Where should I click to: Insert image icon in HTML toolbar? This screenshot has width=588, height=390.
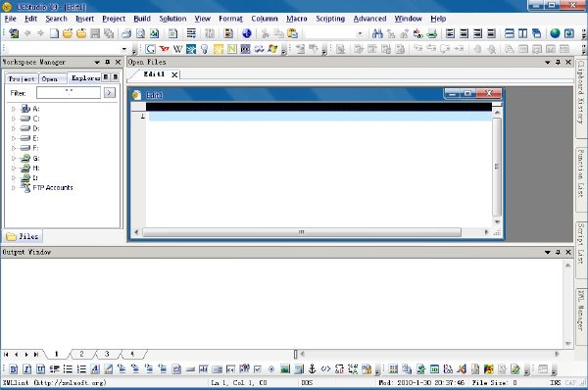point(285,369)
